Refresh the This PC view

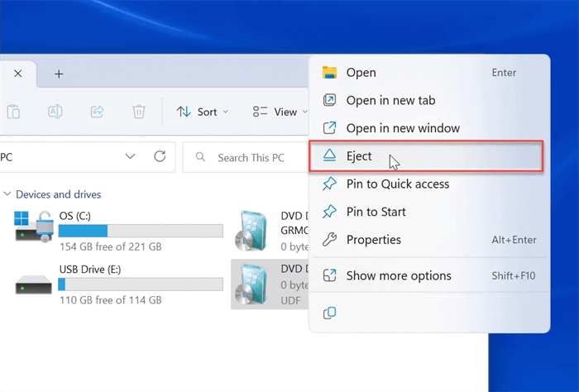[160, 156]
